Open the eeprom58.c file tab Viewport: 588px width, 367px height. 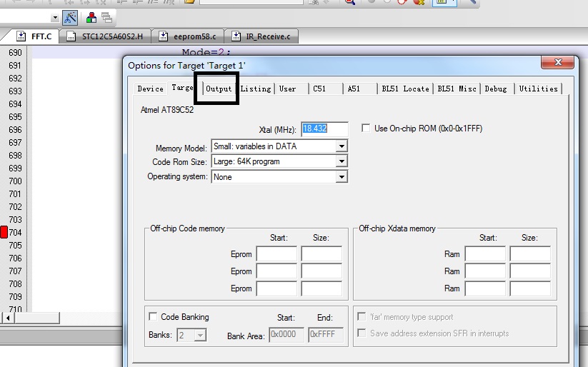pyautogui.click(x=188, y=36)
